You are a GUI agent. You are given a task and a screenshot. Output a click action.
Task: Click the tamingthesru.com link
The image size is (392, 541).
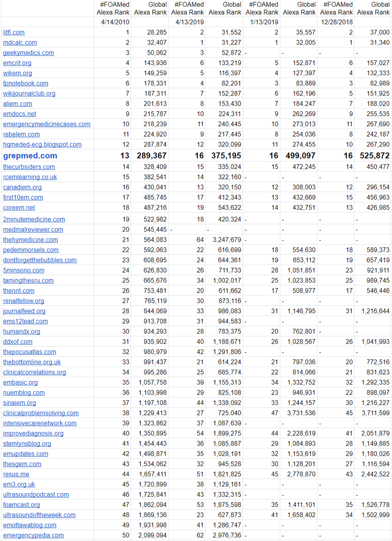[x=28, y=281]
